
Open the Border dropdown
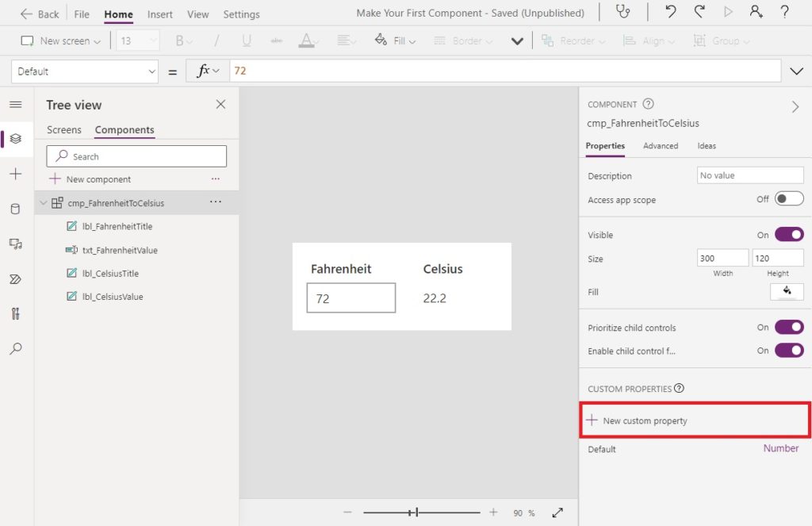tap(463, 41)
